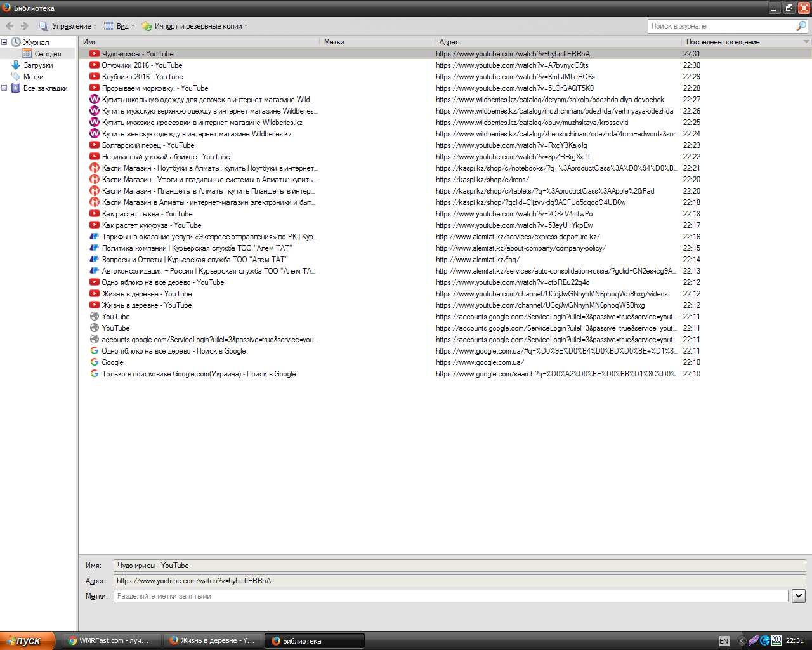Click Kaspi icon of Ноутбуки в Алматы row
812x650 pixels.
95,168
